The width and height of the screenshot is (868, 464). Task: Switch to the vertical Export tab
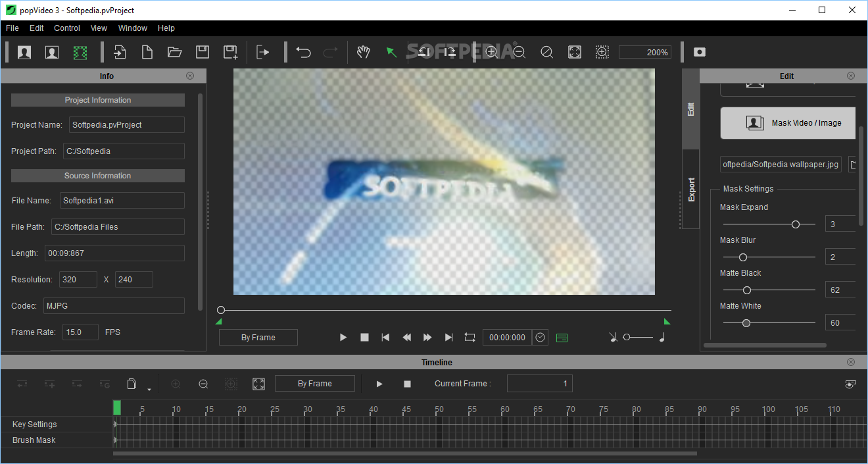[x=690, y=190]
